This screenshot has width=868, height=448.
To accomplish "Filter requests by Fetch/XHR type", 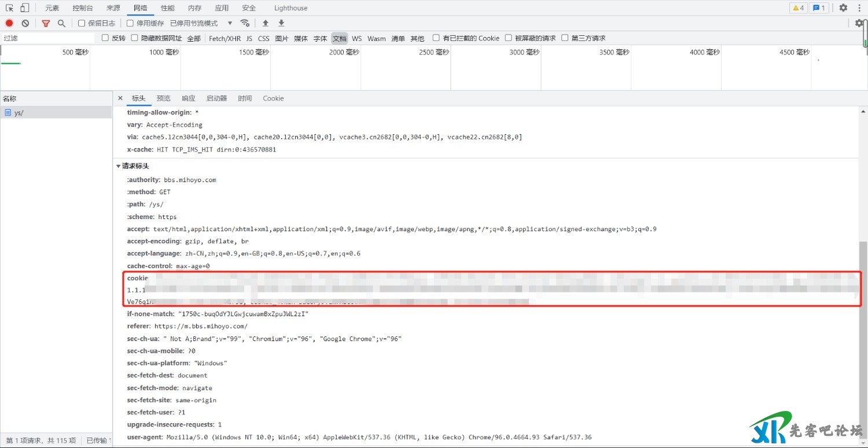I will 225,38.
